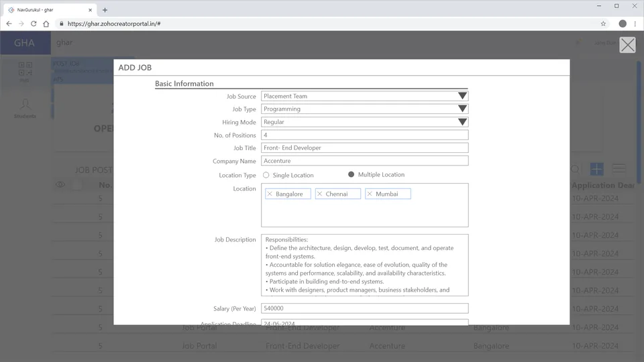644x362 pixels.
Task: Click the ADD JOB dialog title
Action: click(x=135, y=68)
